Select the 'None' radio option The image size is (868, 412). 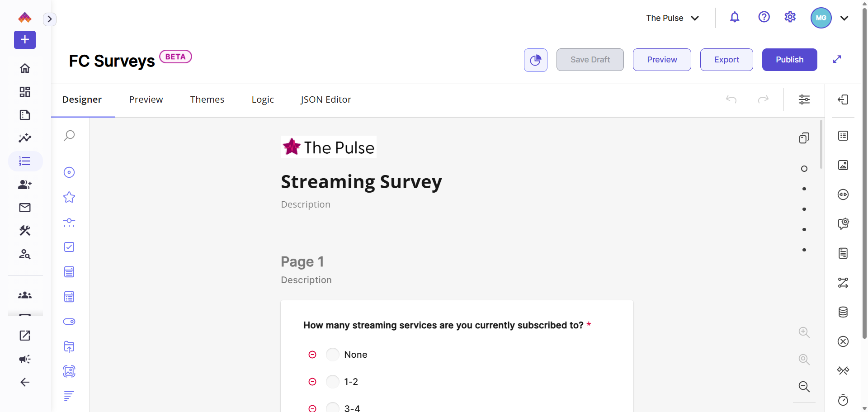[333, 355]
